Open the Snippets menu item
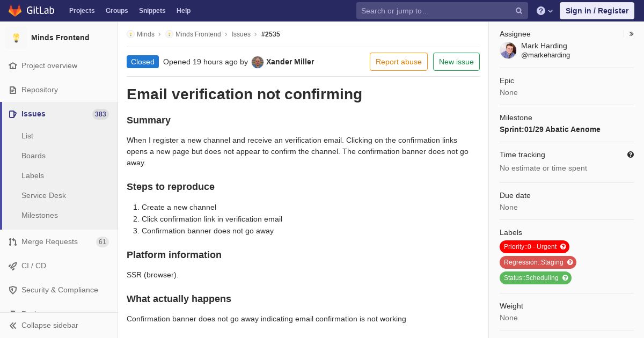Image resolution: width=644 pixels, height=338 pixels. 152,11
